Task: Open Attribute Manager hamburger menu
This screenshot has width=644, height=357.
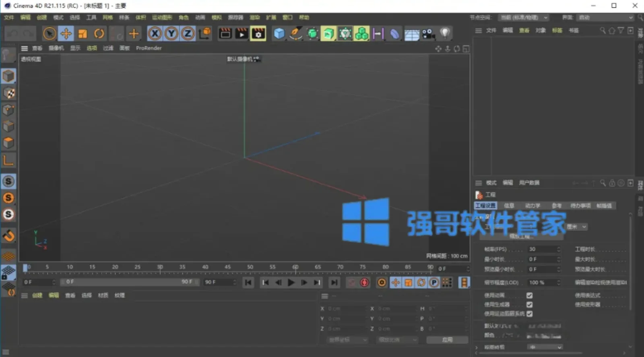Action: click(478, 183)
